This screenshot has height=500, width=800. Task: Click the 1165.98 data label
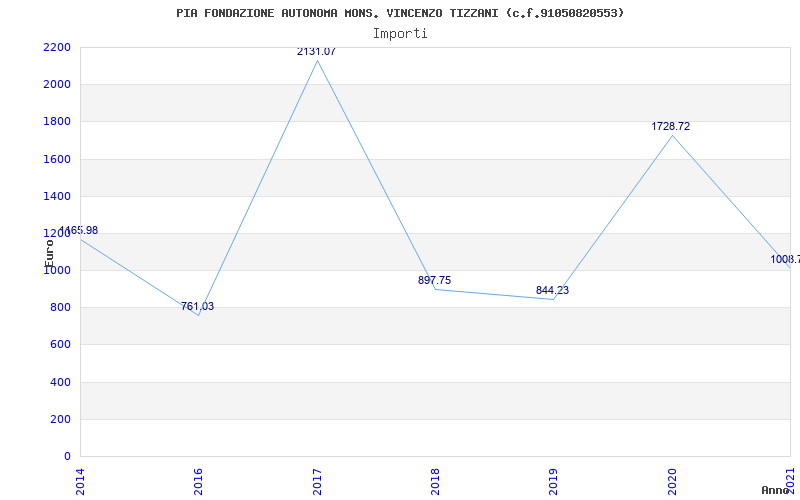point(79,231)
